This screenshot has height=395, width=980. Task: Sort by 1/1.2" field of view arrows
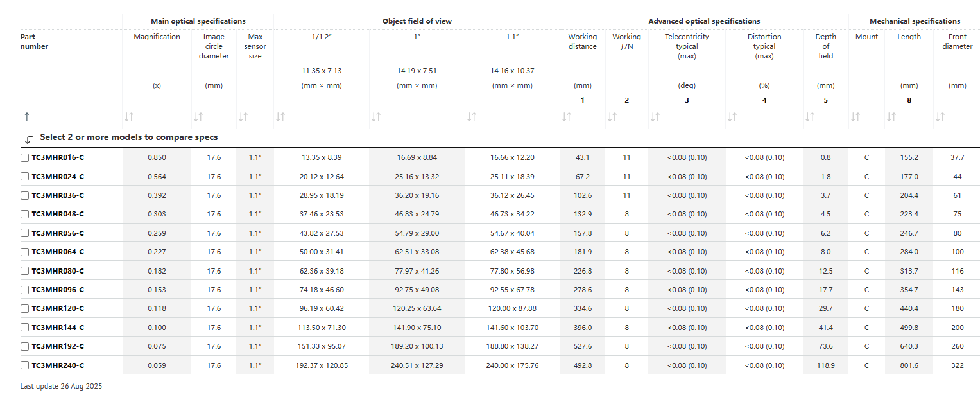pos(280,117)
